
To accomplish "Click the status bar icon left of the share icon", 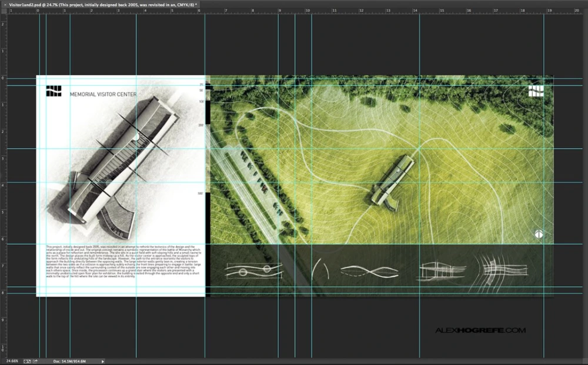I will (27, 361).
